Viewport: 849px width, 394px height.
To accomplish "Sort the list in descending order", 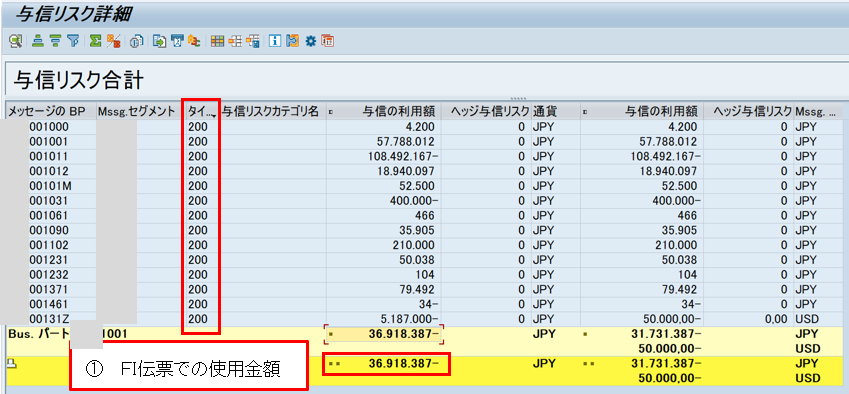I will [55, 41].
